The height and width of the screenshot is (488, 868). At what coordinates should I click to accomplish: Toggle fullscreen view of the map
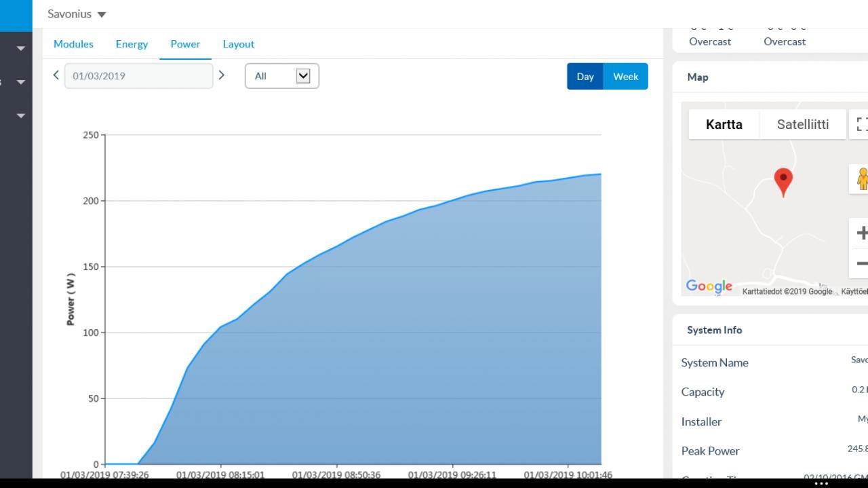click(x=861, y=124)
